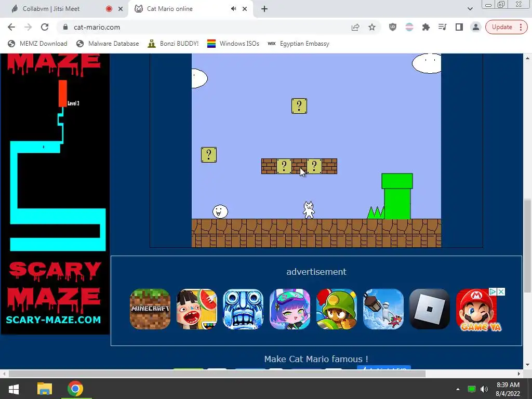Screen dimensions: 532x399
Task: Click the round white enemy on ground
Action: pyautogui.click(x=220, y=212)
